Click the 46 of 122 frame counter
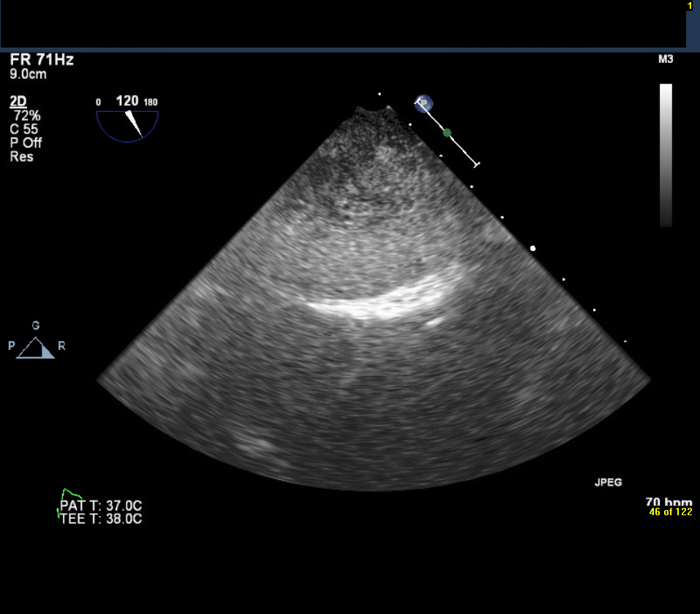 (670, 512)
